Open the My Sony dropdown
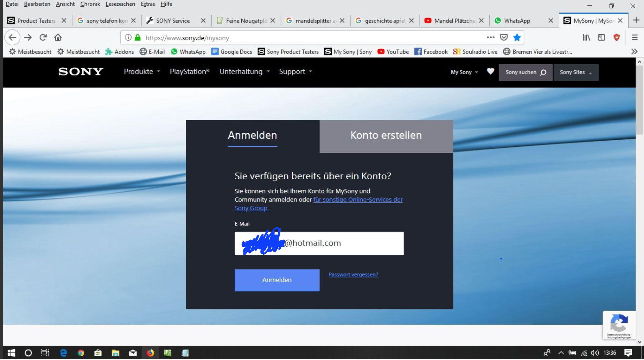 click(464, 72)
